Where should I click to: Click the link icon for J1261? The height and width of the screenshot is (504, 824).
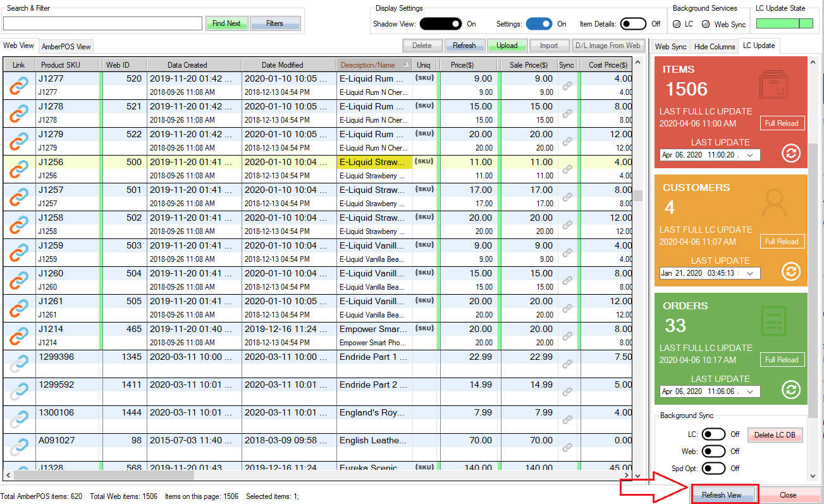[x=19, y=308]
